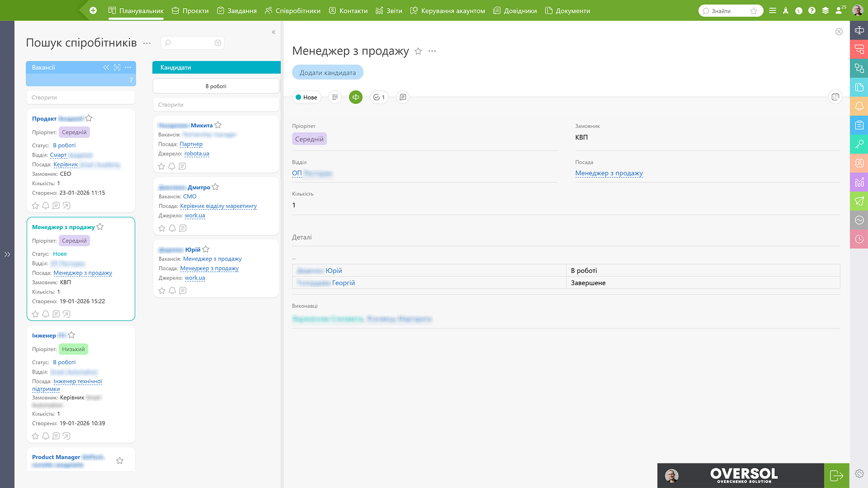
Task: Open the Керівник відділу маркетингу link
Action: (x=218, y=206)
